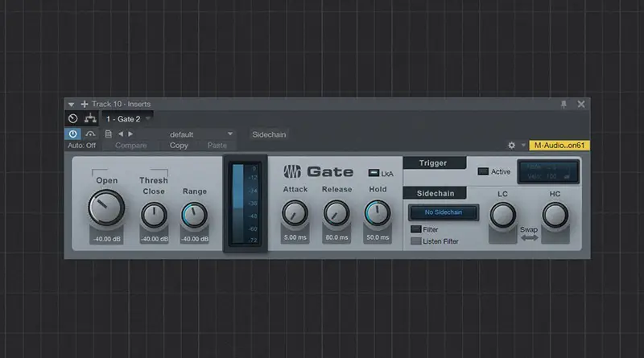This screenshot has height=358, width=644.
Task: Click the automation curve icon beside power
Action: click(x=90, y=134)
